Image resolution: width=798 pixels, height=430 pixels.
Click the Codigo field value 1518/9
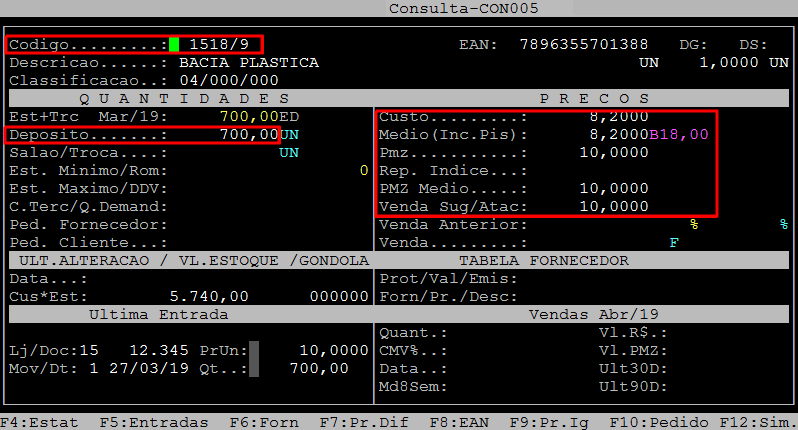(x=219, y=45)
